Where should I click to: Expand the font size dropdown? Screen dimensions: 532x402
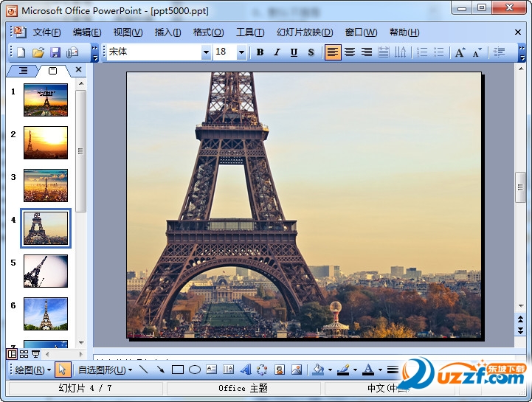pos(241,52)
